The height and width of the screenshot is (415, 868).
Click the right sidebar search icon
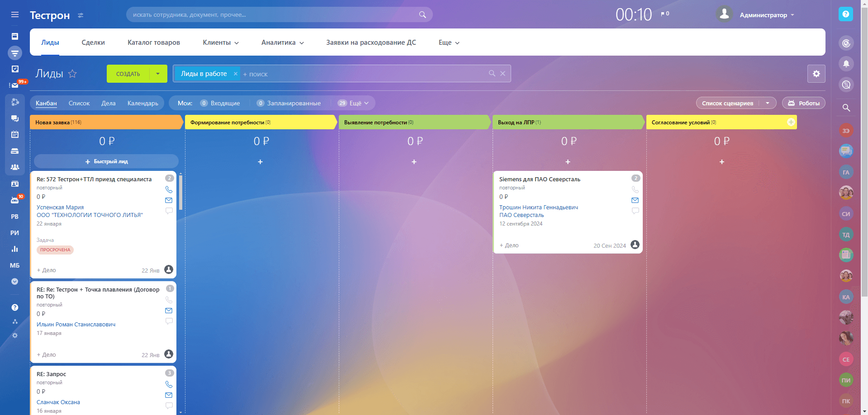[x=846, y=108]
